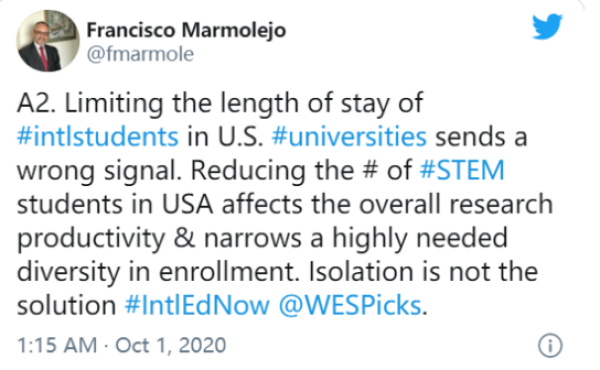Click the 1:15 AM timestamp
The image size is (600, 370).
click(57, 345)
